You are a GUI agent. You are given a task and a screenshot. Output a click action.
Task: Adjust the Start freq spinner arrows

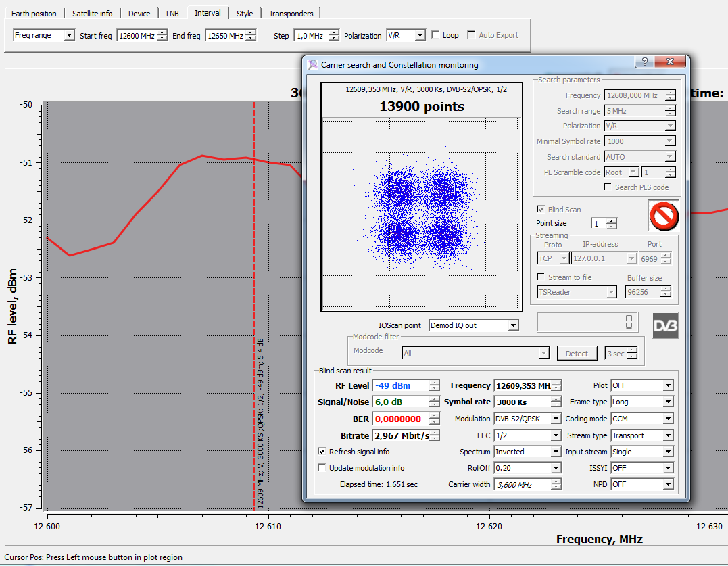162,35
